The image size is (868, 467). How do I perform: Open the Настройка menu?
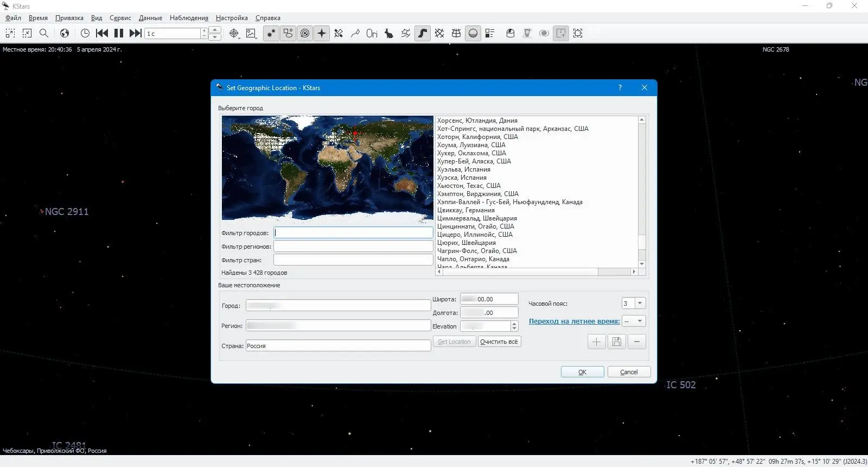pos(232,18)
